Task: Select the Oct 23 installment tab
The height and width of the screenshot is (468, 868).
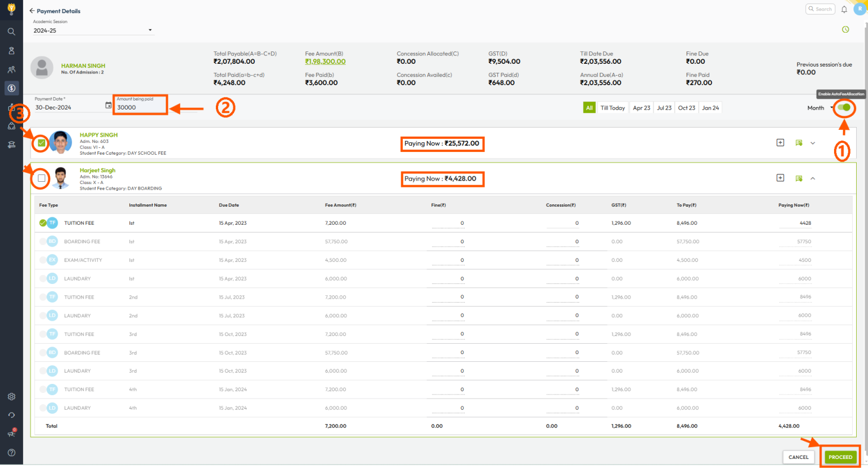Action: click(687, 108)
